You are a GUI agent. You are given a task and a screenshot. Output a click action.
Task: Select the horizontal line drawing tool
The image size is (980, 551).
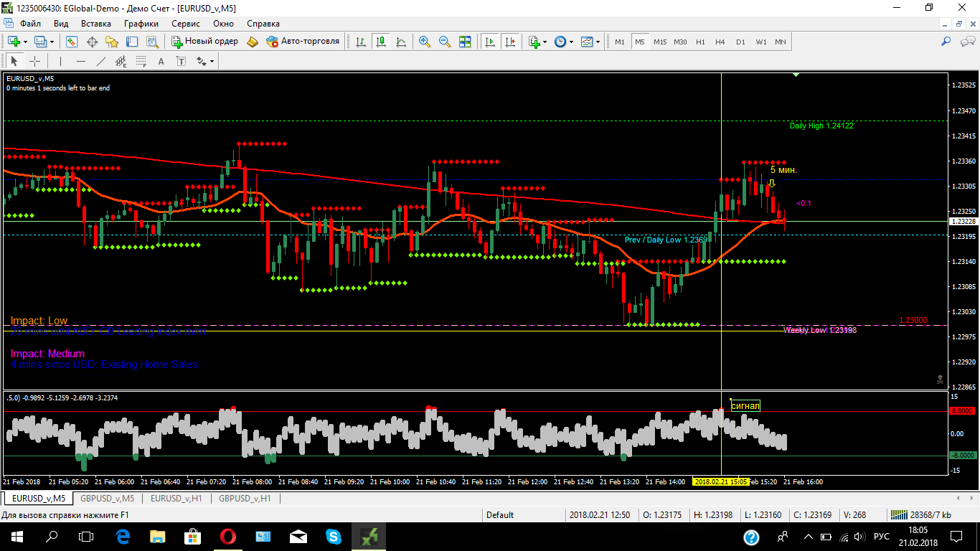[80, 61]
